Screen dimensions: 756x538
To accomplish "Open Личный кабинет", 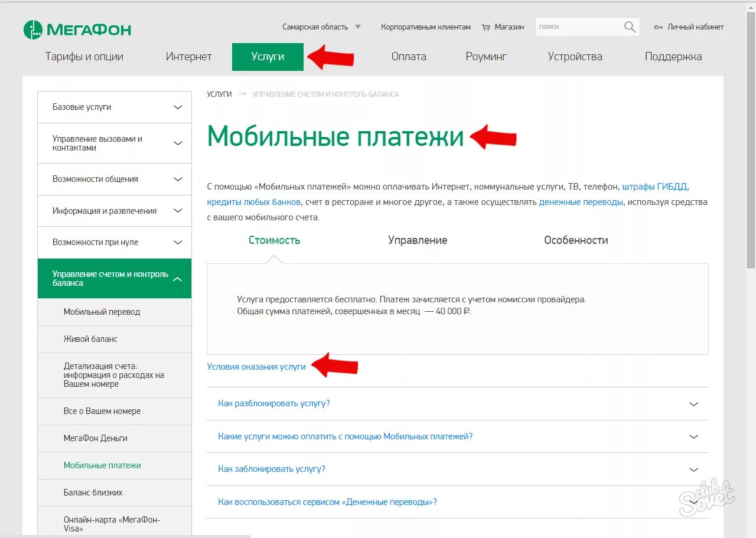I will click(695, 27).
